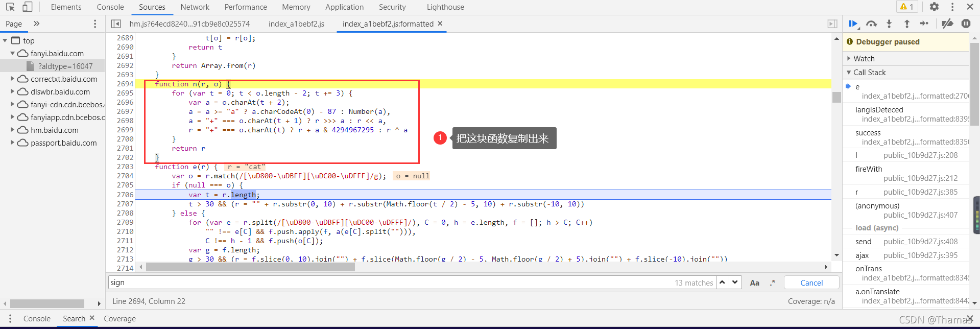Viewport: 980px width, 329px height.
Task: Toggle match case Aa option
Action: [x=754, y=283]
